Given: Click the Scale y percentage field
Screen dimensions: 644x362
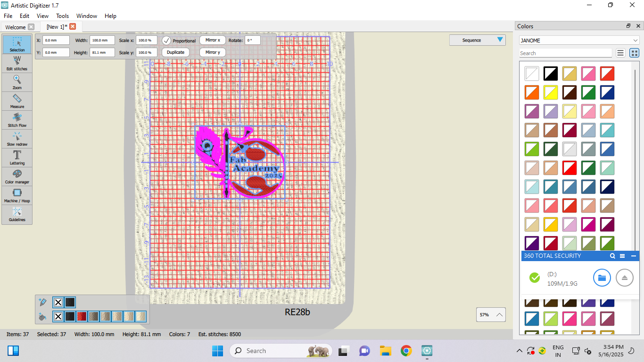Looking at the screenshot, I should pyautogui.click(x=147, y=53).
